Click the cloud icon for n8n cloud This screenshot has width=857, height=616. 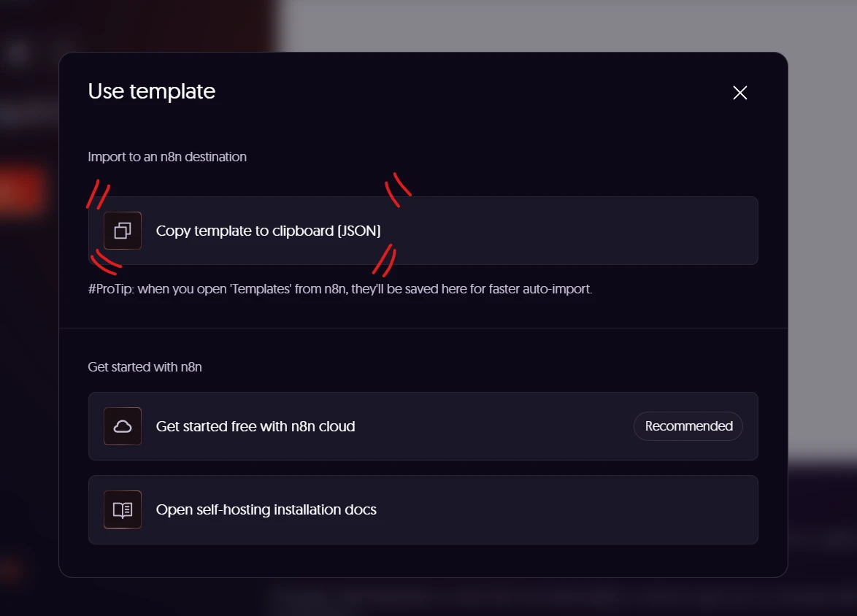tap(123, 426)
